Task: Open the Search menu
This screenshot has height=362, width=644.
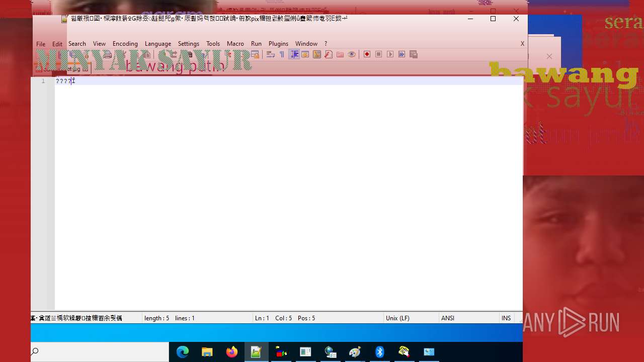Action: 77,44
